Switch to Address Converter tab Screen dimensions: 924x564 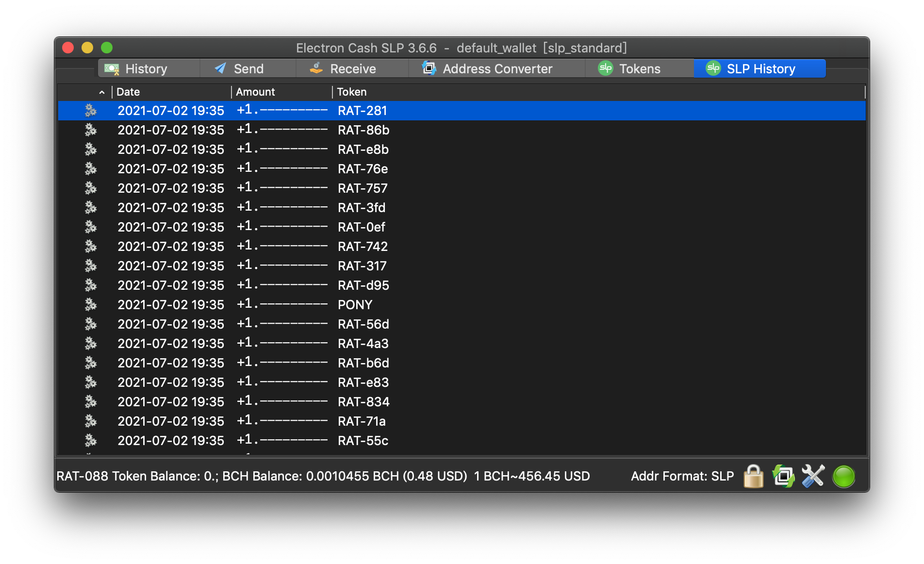click(497, 68)
